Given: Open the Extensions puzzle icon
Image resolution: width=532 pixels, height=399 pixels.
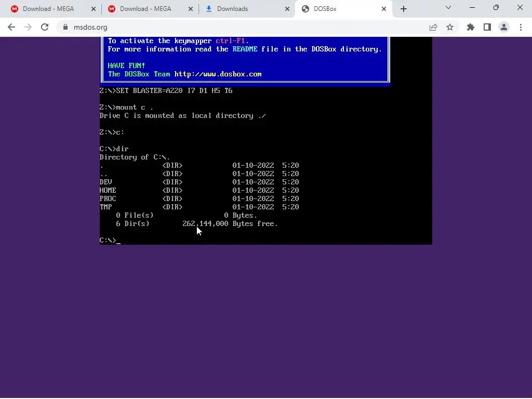Looking at the screenshot, I should click(x=471, y=27).
